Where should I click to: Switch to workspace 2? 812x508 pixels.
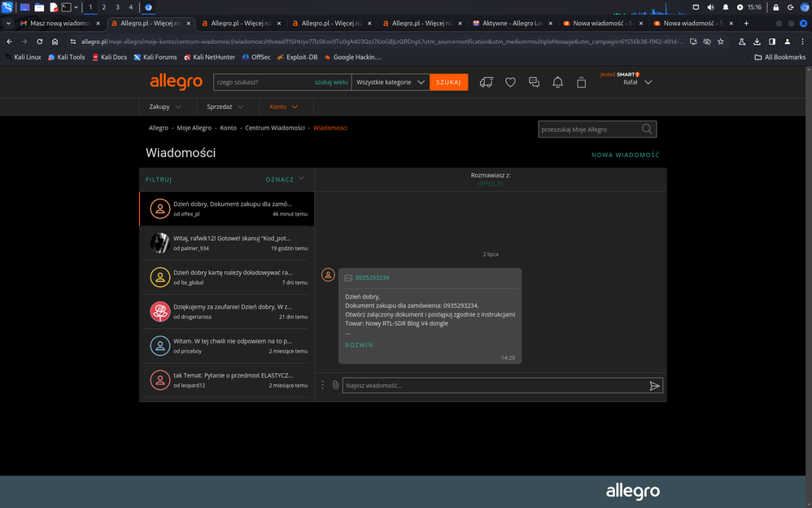(104, 7)
